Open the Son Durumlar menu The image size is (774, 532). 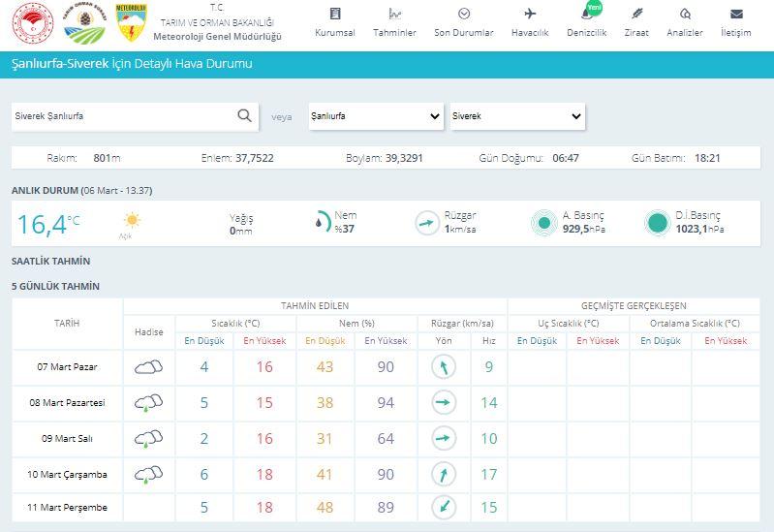(463, 22)
